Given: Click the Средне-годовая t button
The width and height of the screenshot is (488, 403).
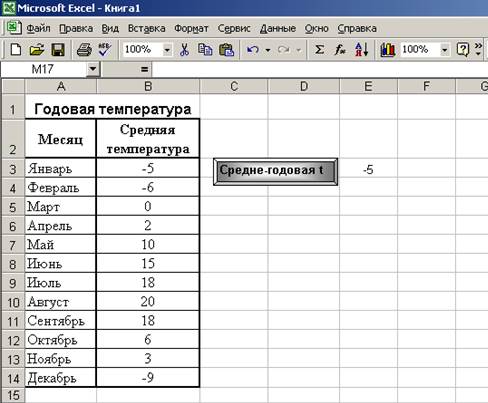Looking at the screenshot, I should click(275, 171).
